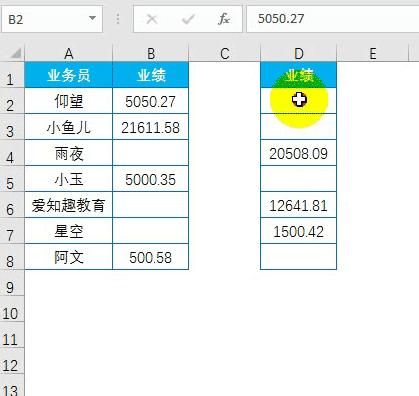Select empty cell D5 in row 5
Viewport: 419px width, 396px height.
tap(299, 179)
